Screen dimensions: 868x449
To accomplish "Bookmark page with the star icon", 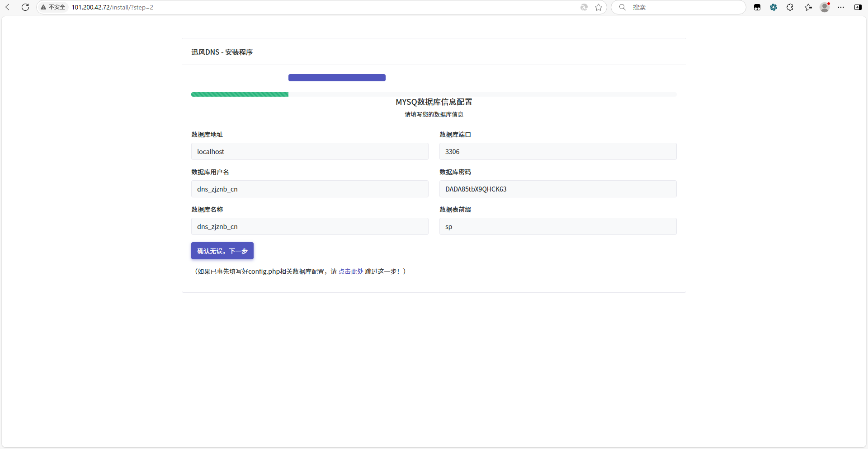I will coord(599,7).
